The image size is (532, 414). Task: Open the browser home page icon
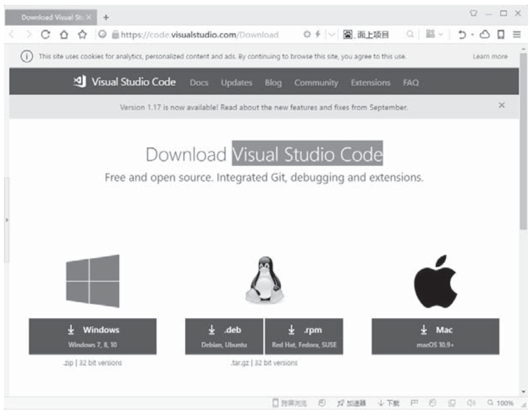tap(63, 35)
